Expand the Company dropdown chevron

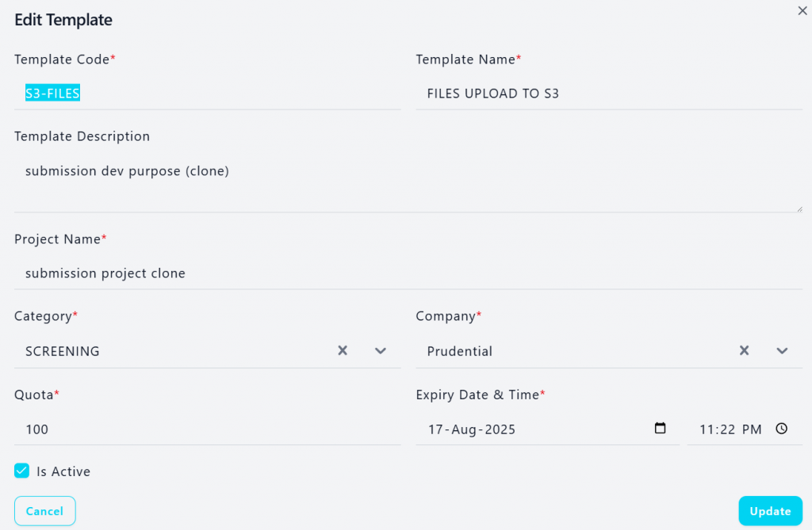pyautogui.click(x=782, y=351)
